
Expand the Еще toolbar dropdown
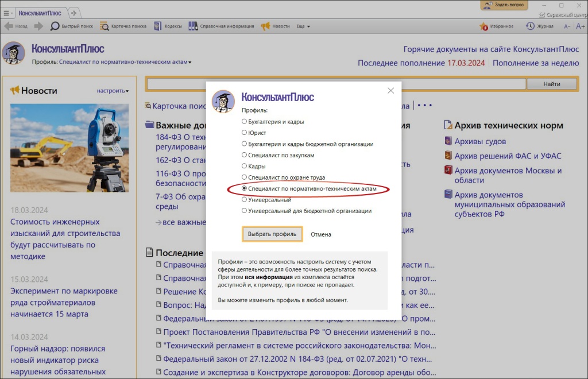303,26
